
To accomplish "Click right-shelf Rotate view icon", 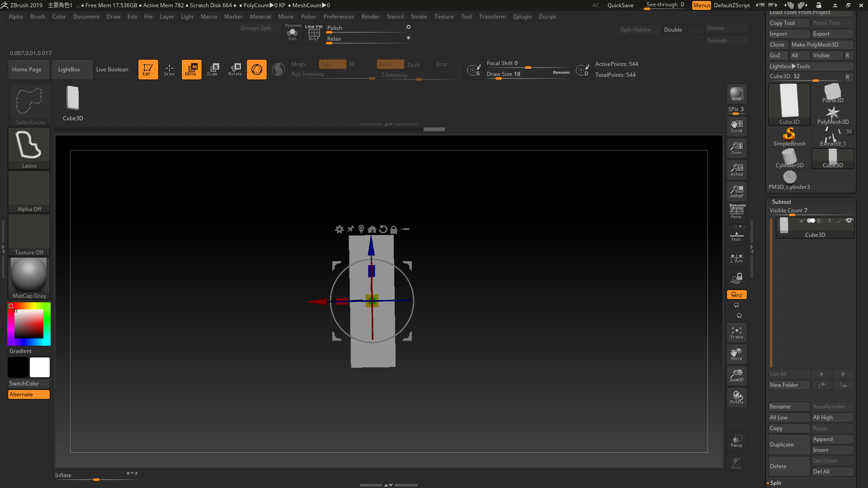I will point(736,398).
